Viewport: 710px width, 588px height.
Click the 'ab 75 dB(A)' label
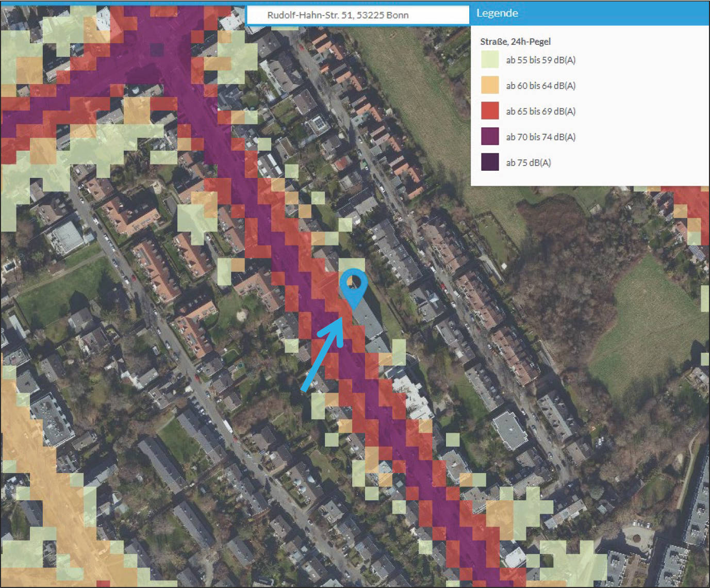(529, 163)
